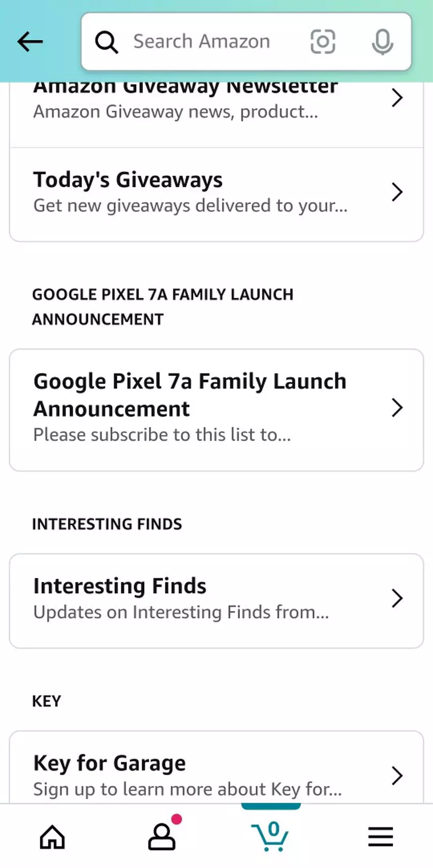Open Google Pixel 7a Family Launch Announcement chevron
Screen dimensions: 433x868
397,408
